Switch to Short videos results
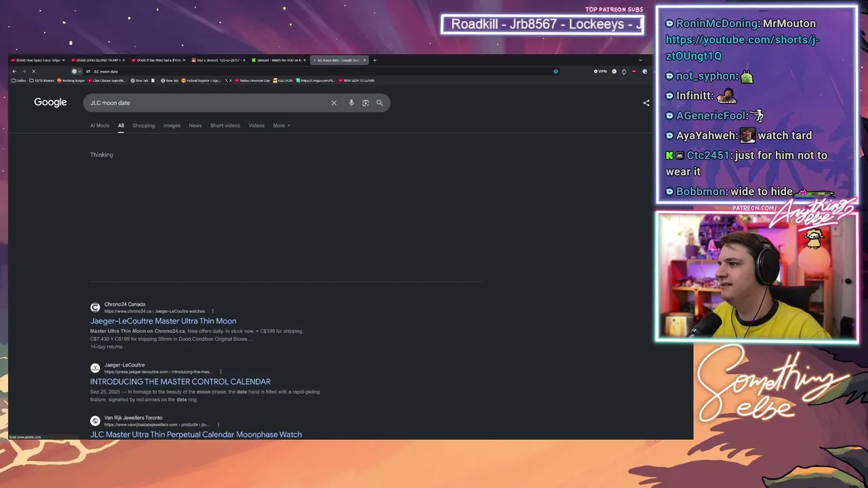The image size is (868, 488). [225, 125]
